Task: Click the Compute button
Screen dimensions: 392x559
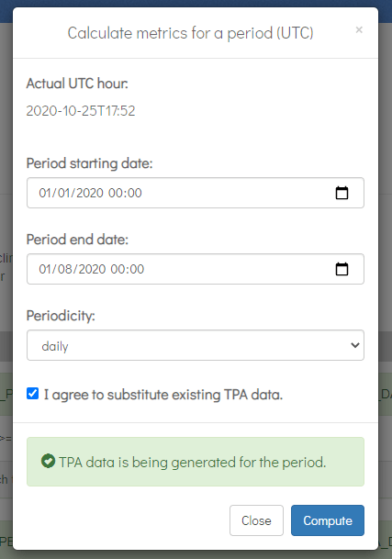Action: pyautogui.click(x=328, y=520)
